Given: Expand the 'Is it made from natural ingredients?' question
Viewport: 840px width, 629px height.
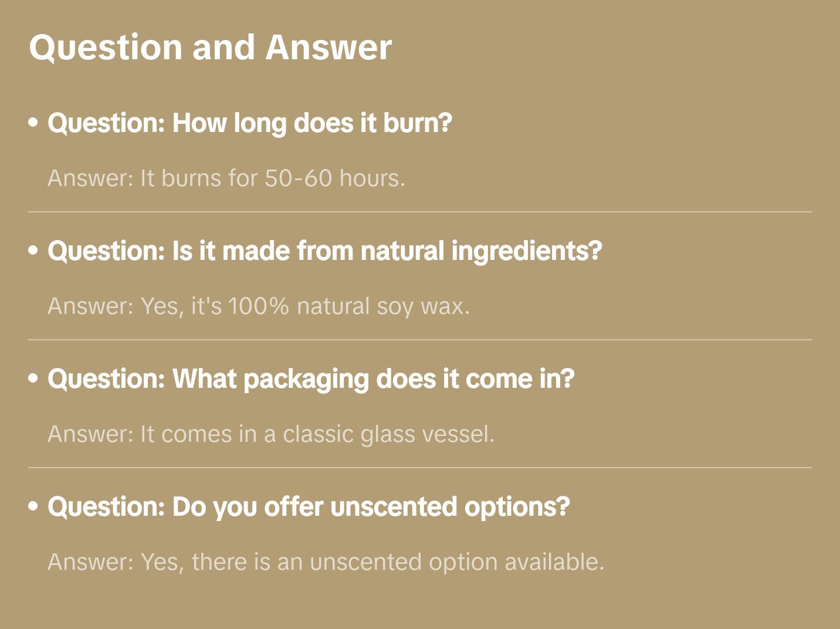Looking at the screenshot, I should click(324, 251).
